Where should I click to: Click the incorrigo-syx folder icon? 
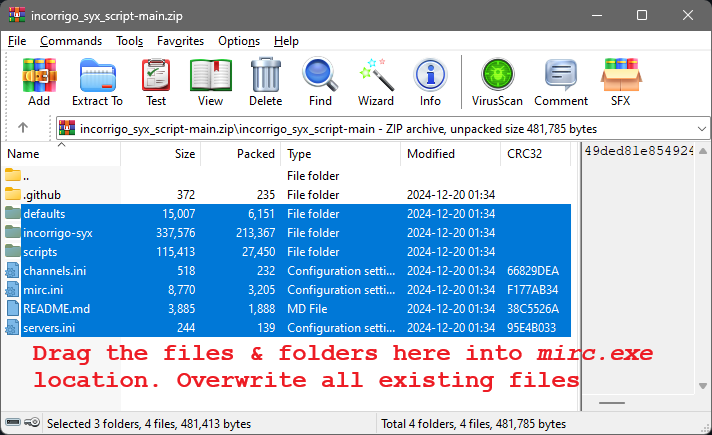[x=13, y=232]
